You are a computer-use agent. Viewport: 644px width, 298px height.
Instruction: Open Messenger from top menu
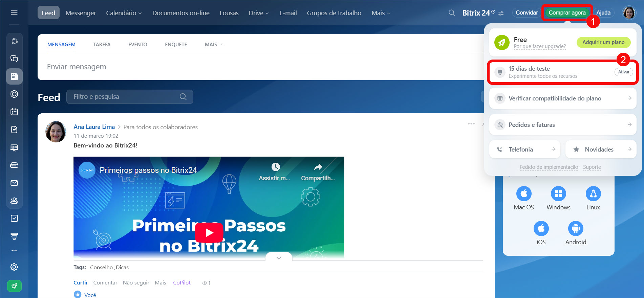tap(81, 13)
